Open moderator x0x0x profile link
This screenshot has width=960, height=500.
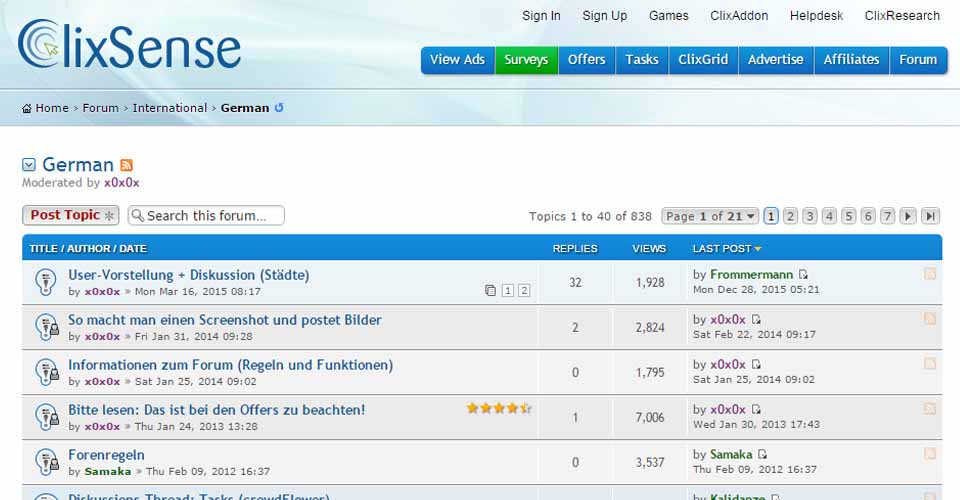(x=121, y=183)
